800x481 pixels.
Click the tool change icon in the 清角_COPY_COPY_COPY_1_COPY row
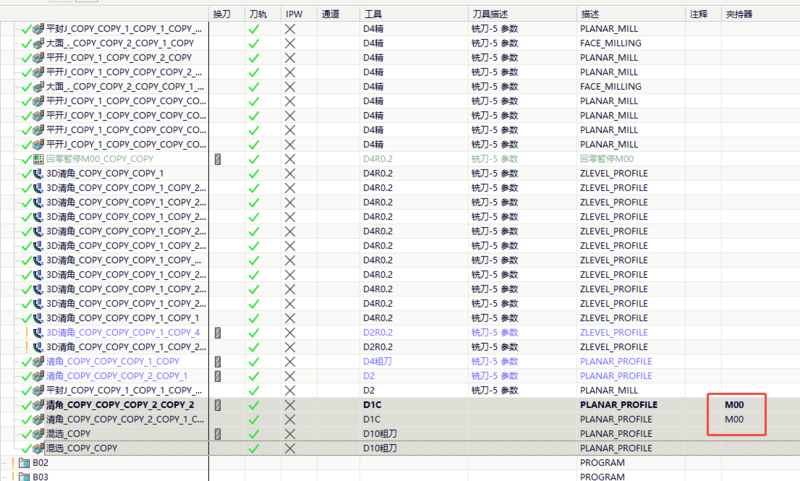(x=217, y=362)
